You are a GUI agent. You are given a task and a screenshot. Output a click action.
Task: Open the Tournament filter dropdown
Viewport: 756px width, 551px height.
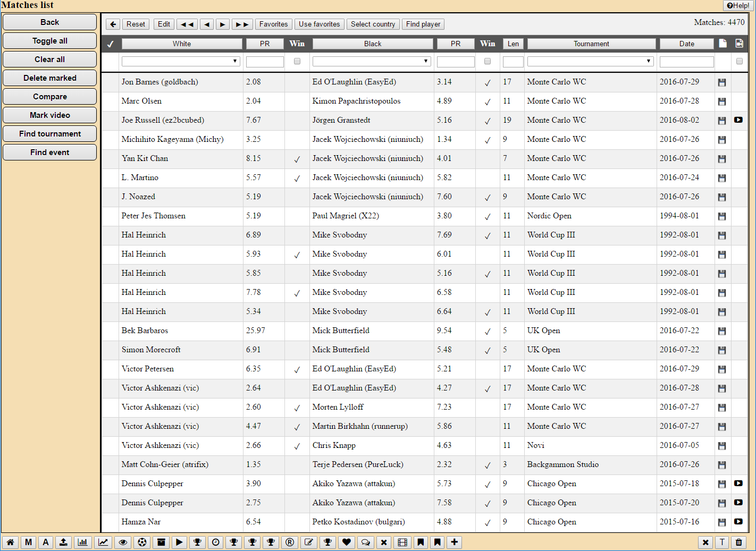(x=590, y=62)
